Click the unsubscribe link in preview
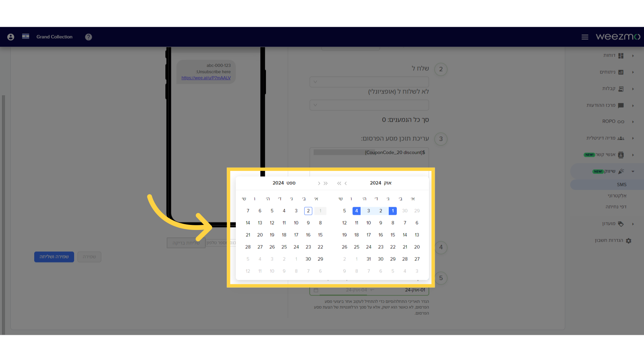 click(x=206, y=78)
